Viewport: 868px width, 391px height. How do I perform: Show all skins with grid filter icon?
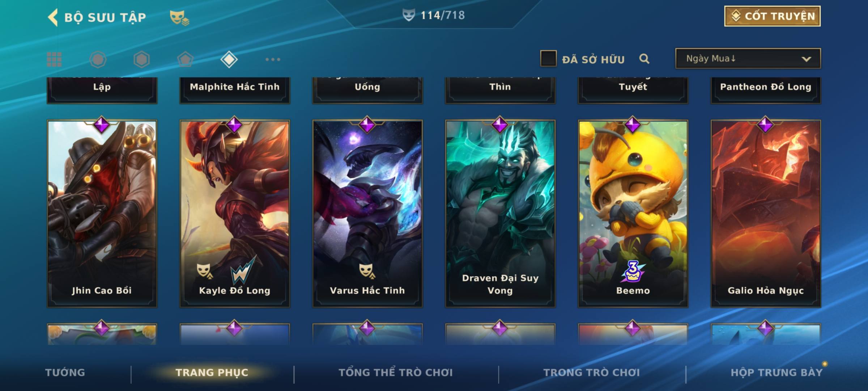coord(54,59)
